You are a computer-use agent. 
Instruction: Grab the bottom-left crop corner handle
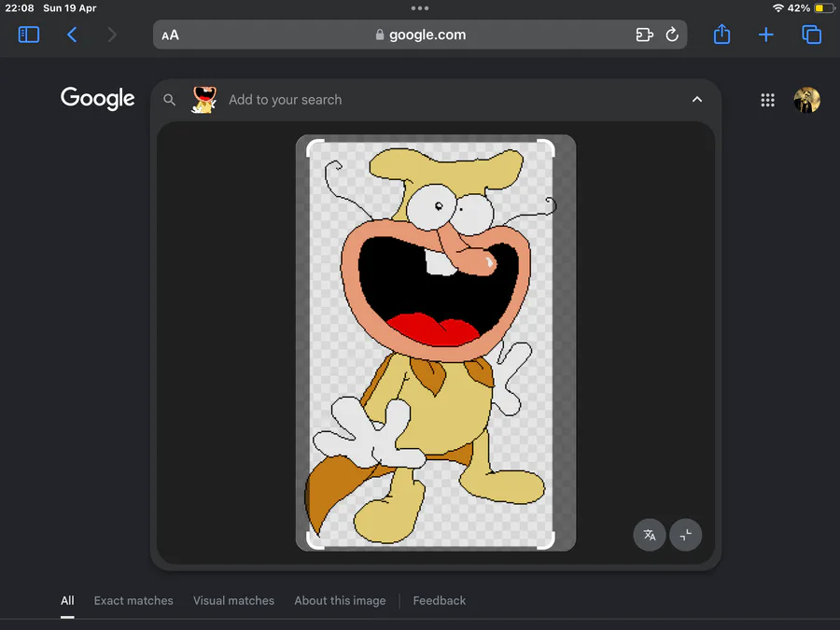pyautogui.click(x=315, y=540)
